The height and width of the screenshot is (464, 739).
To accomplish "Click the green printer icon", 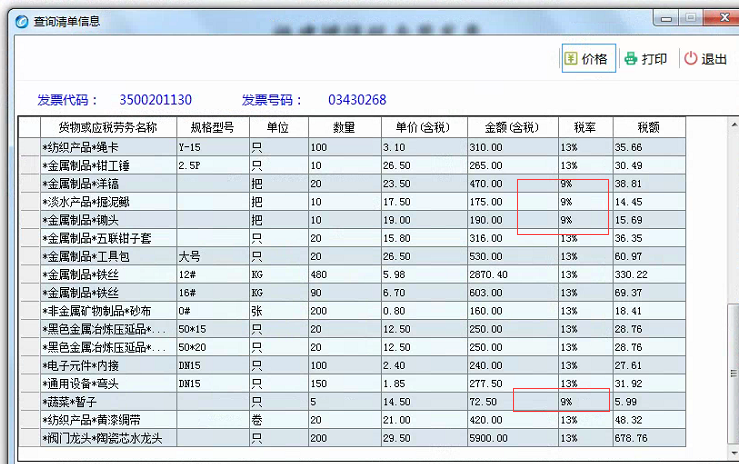I will tap(630, 59).
